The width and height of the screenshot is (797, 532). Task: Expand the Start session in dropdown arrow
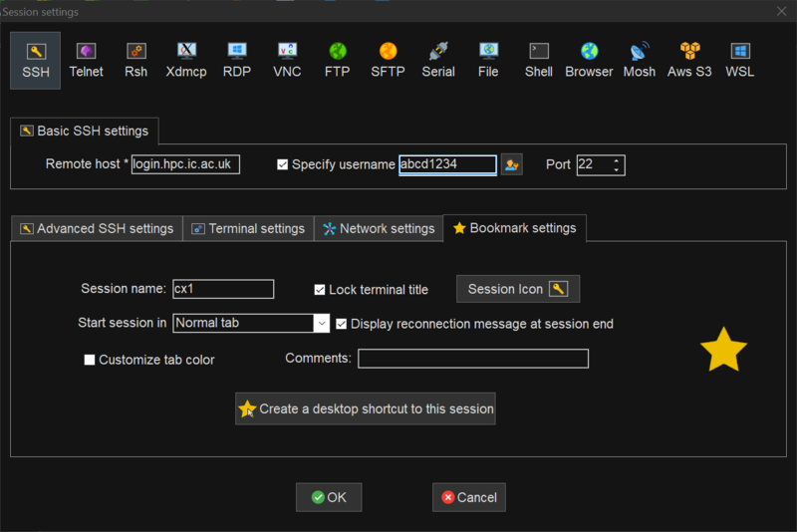321,323
